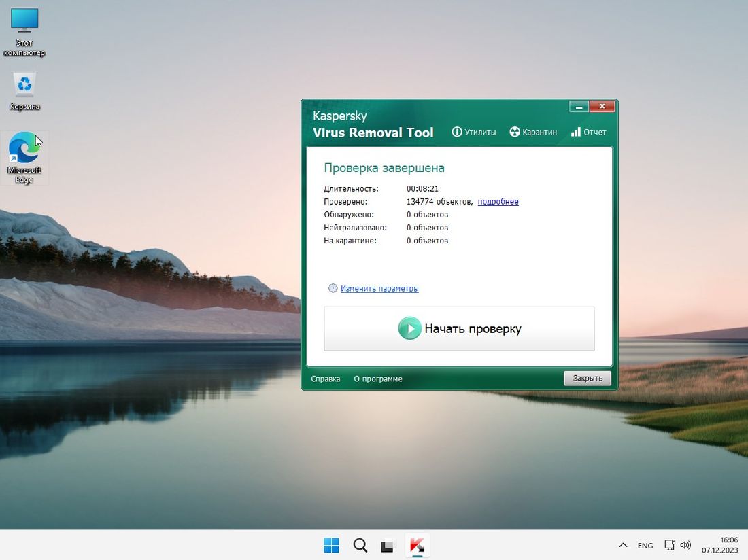The width and height of the screenshot is (748, 560).
Task: Open the Windows Start menu
Action: click(x=331, y=545)
